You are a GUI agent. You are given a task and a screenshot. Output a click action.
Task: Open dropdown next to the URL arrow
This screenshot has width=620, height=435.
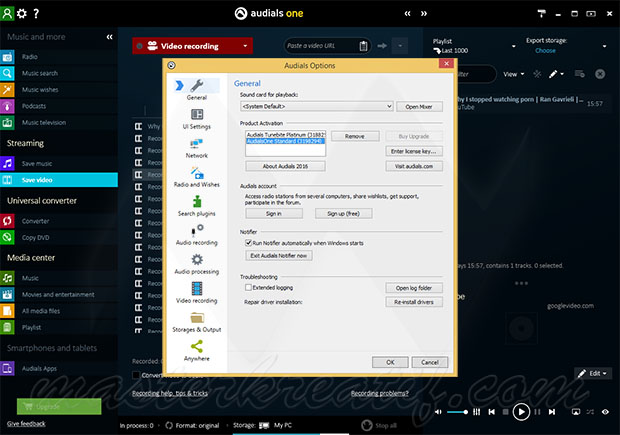point(400,46)
